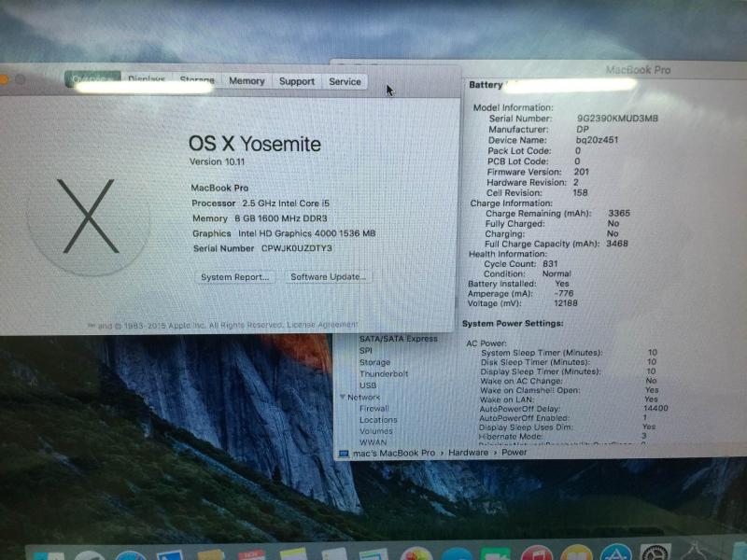Viewport: 747px width, 560px height.
Task: Switch to the Storage tab in About This Mac
Action: click(197, 80)
